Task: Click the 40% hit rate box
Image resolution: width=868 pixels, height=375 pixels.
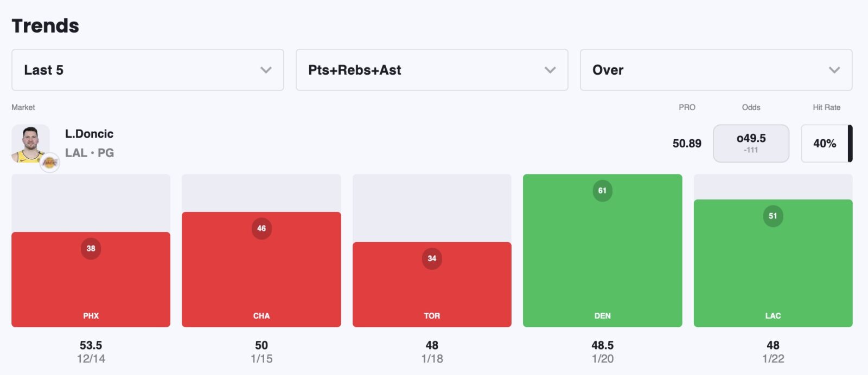Action: tap(825, 144)
